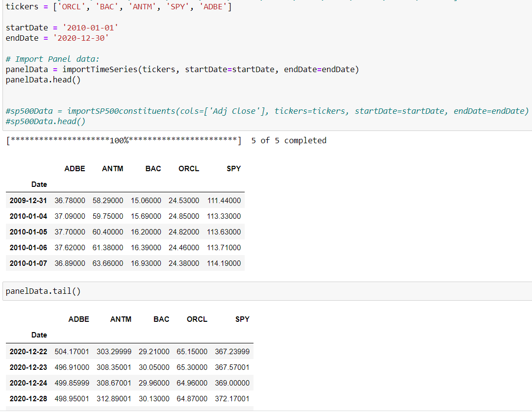
Task: Click inside the panelData.tail() cell
Action: tap(43, 291)
